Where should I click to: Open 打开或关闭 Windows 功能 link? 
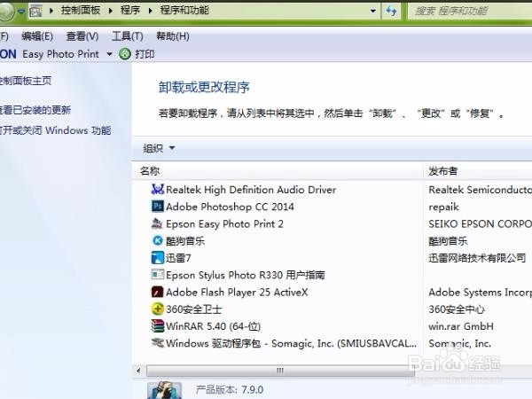(55, 130)
